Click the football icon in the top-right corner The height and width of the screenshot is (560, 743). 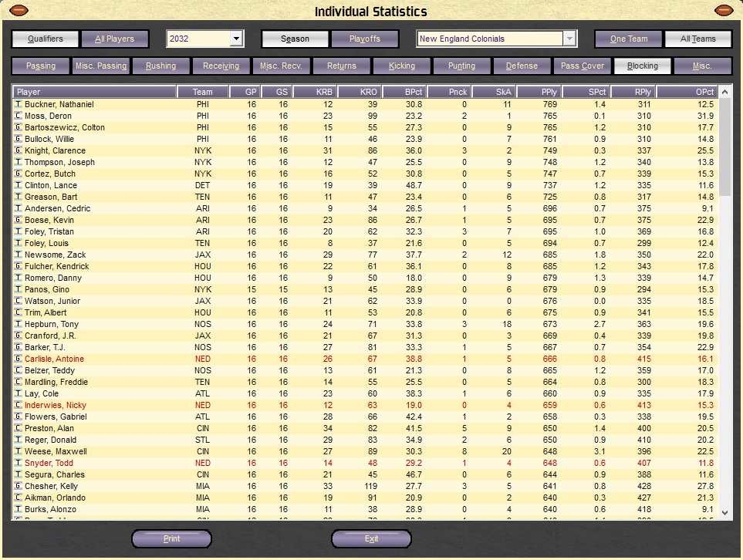pos(724,10)
